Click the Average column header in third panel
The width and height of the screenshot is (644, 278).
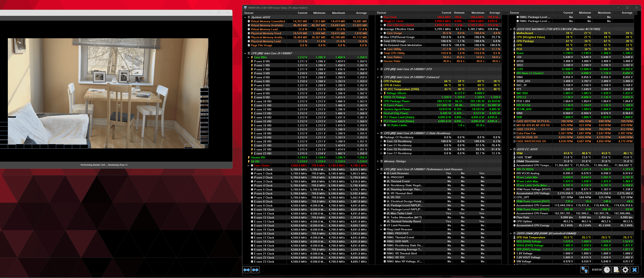623,13
